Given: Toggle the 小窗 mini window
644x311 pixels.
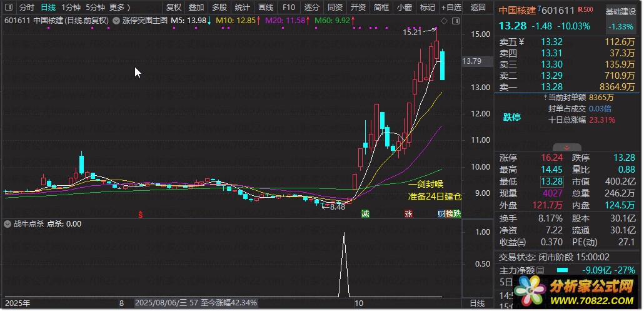Looking at the screenshot, I should pyautogui.click(x=404, y=8).
